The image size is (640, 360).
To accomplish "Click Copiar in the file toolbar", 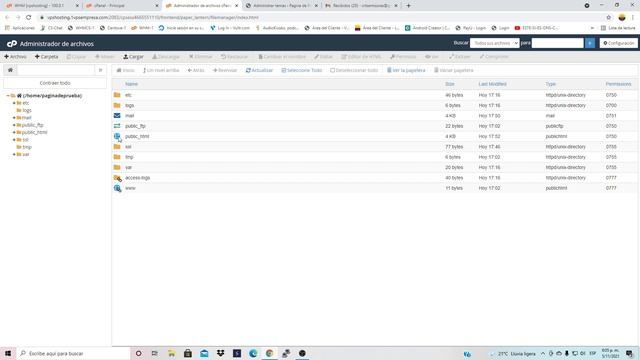I will coord(76,57).
